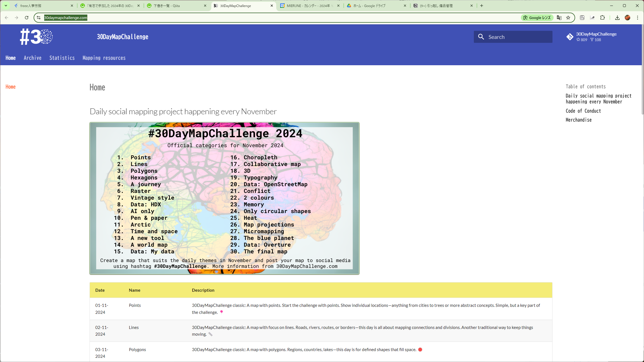Image resolution: width=644 pixels, height=362 pixels.
Task: Open Chrome three-dot menu
Action: tap(638, 18)
